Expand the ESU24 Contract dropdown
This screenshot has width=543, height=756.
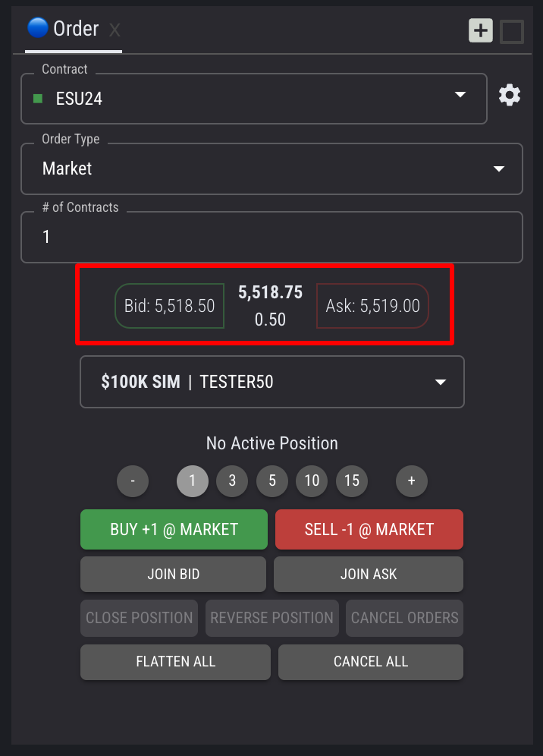coord(460,95)
